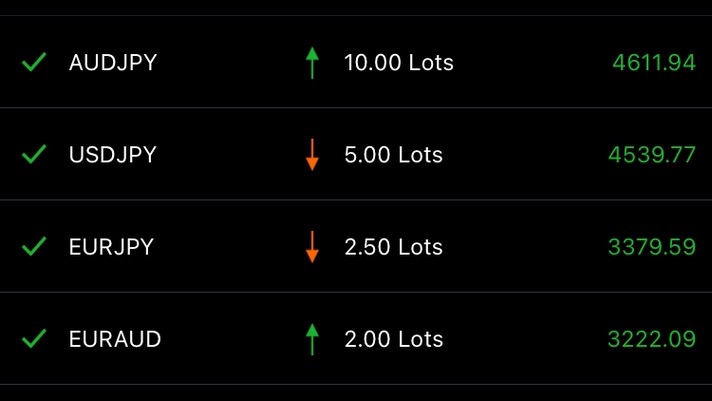Click the 3222.09 profit value
The image size is (712, 401).
[x=651, y=339]
